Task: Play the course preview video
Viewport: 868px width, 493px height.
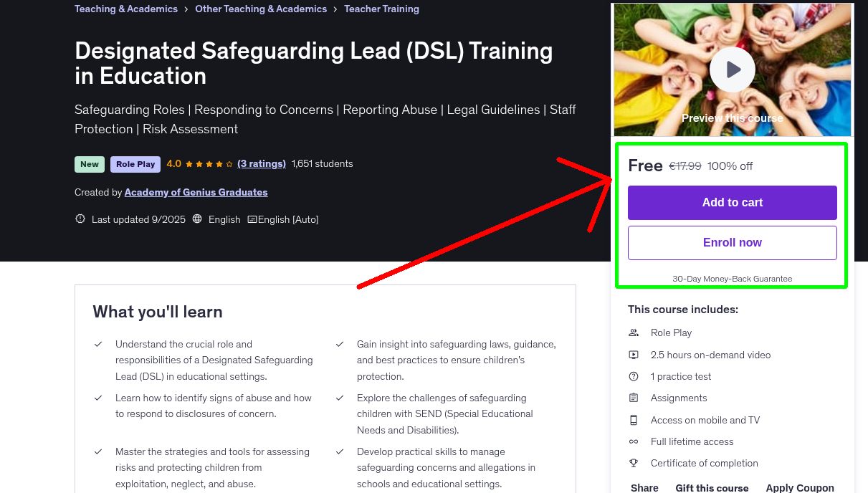Action: (x=732, y=69)
